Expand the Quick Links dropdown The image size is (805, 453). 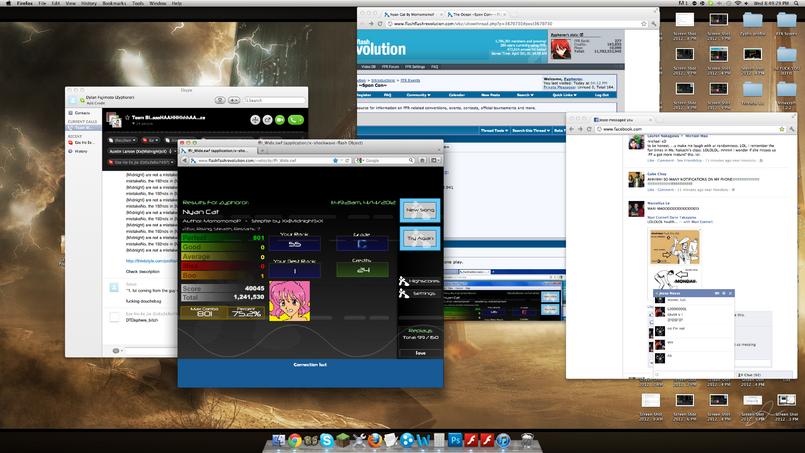coord(564,95)
